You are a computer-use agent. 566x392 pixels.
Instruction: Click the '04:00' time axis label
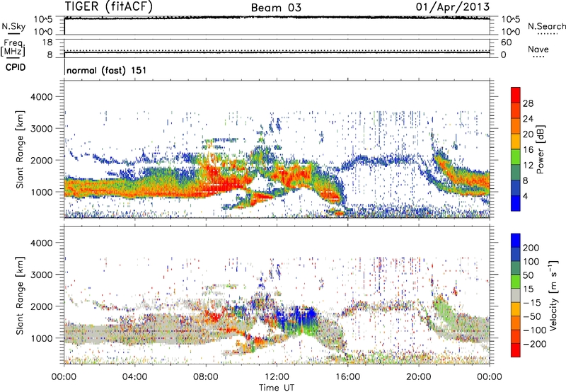134,377
